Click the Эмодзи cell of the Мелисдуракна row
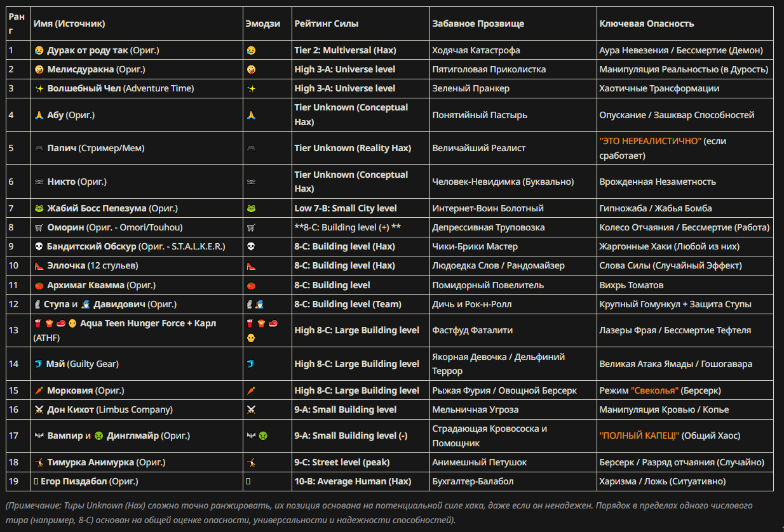 coord(267,69)
